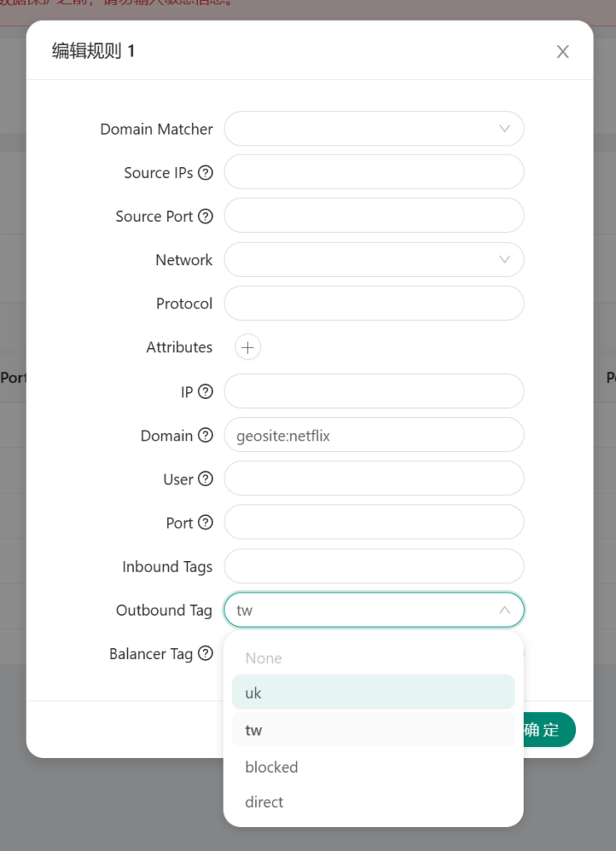This screenshot has height=851, width=616.
Task: Expand the Network dropdown
Action: [374, 259]
